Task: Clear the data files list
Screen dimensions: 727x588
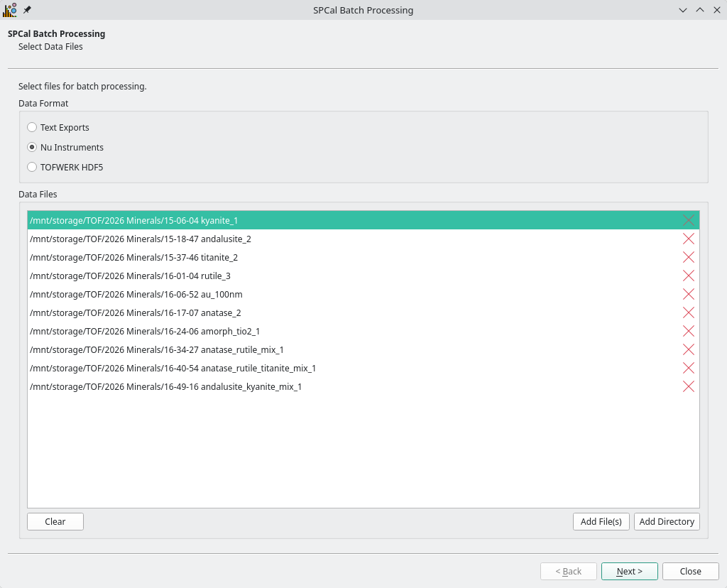Action: [55, 522]
